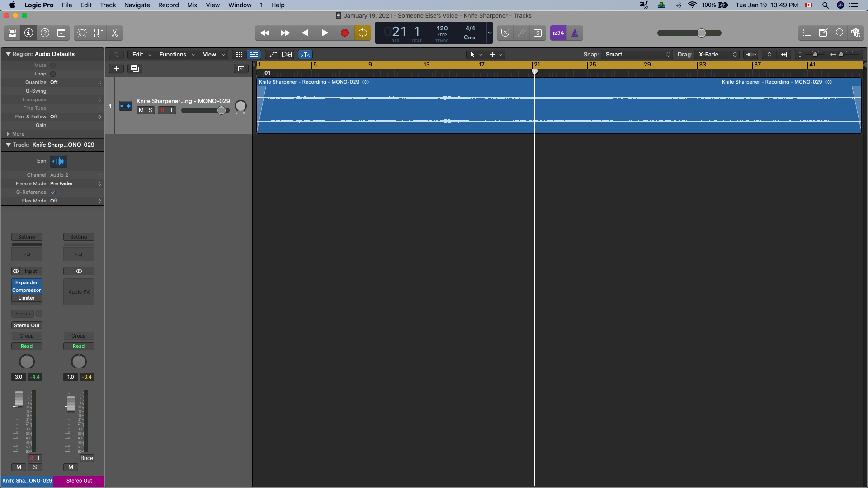Toggle the Inspector panel button
This screenshot has width=868, height=488.
coord(28,33)
